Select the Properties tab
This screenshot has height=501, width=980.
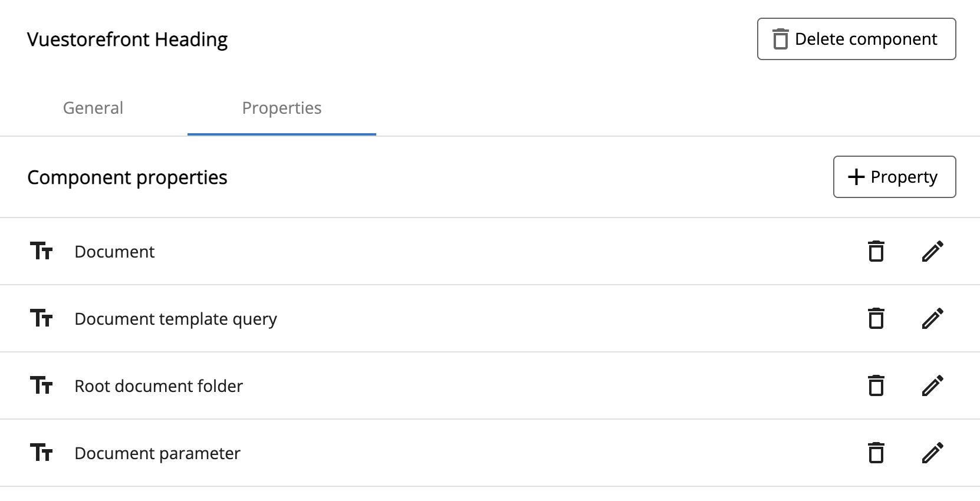click(282, 108)
